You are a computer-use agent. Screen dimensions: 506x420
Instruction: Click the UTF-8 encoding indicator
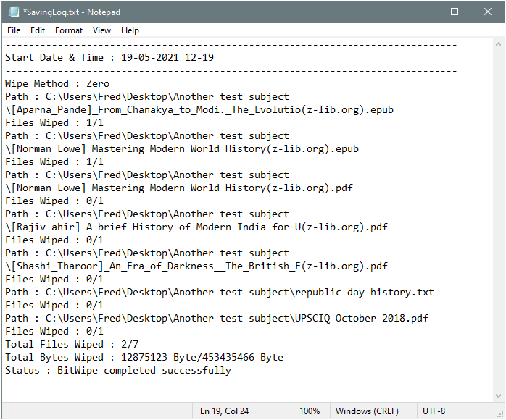[x=434, y=411]
